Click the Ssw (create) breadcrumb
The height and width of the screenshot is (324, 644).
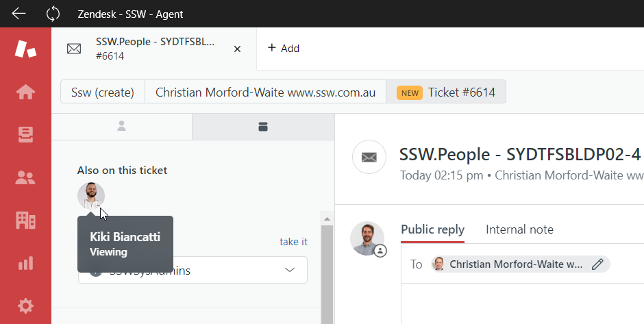[103, 92]
